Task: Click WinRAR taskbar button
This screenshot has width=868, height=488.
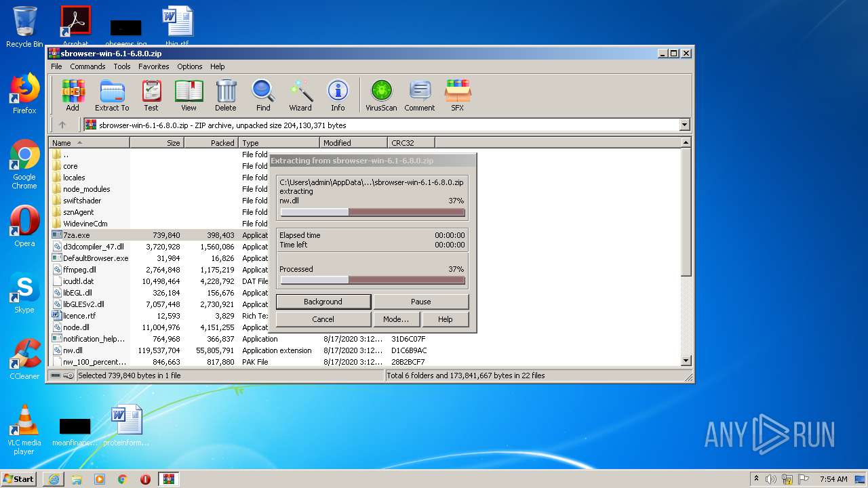Action: [169, 479]
